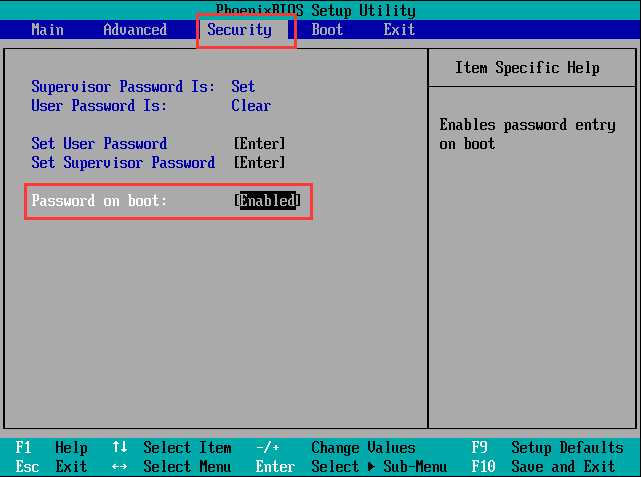Click the Esc Exit key hint
Screen dimensions: 641x477
[x=52, y=466]
